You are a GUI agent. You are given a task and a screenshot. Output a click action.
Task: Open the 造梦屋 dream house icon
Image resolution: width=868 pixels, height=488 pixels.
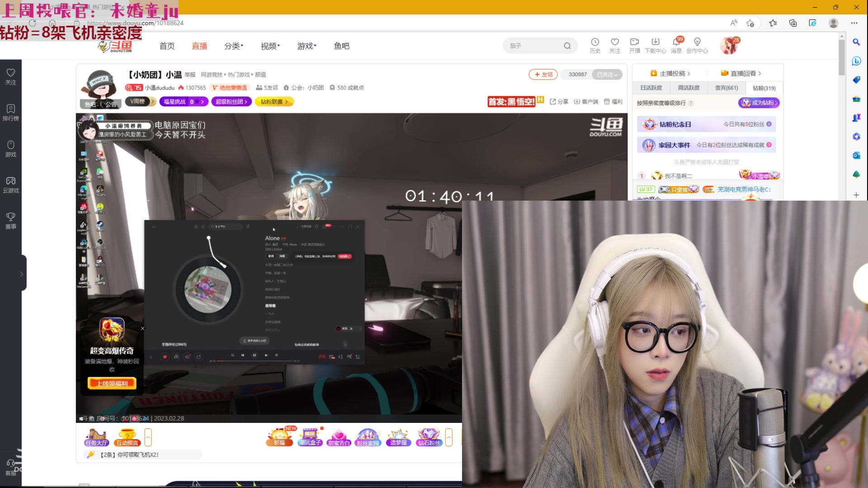(x=398, y=437)
